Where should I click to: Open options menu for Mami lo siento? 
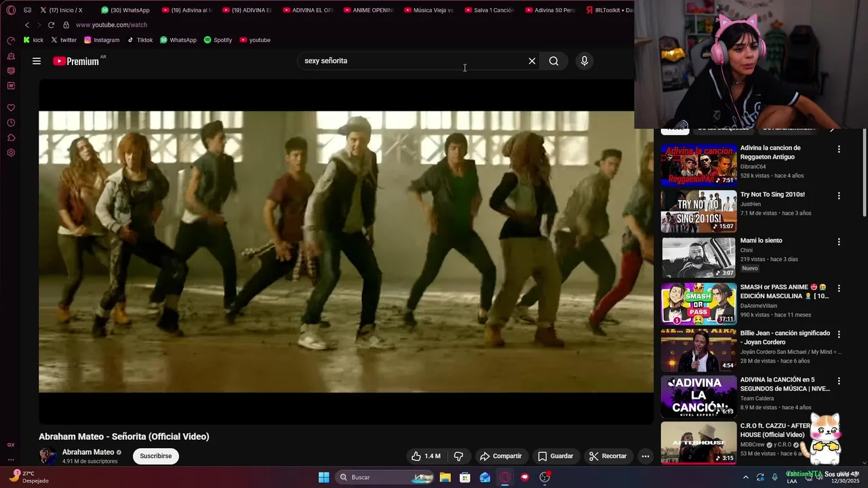click(839, 242)
